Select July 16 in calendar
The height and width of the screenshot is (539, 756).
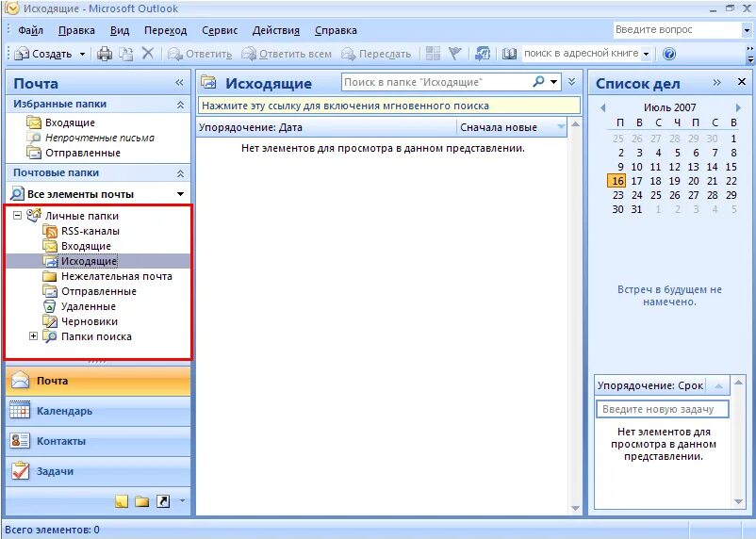[617, 181]
